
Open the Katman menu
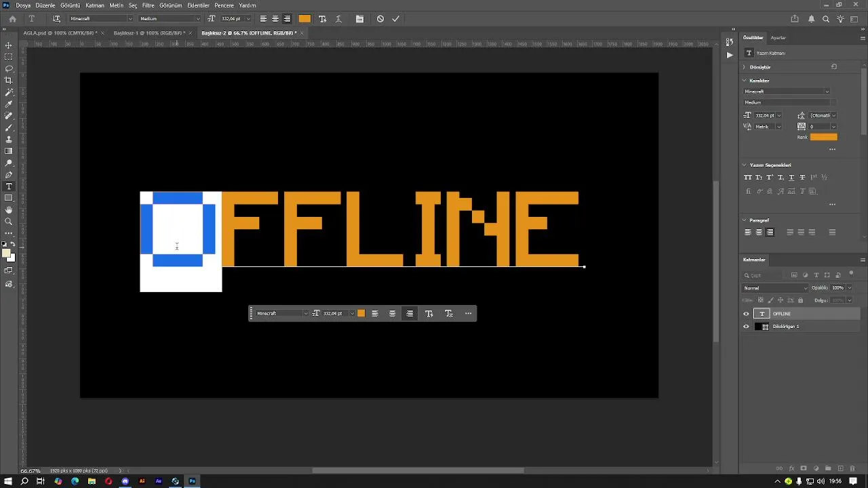(95, 5)
